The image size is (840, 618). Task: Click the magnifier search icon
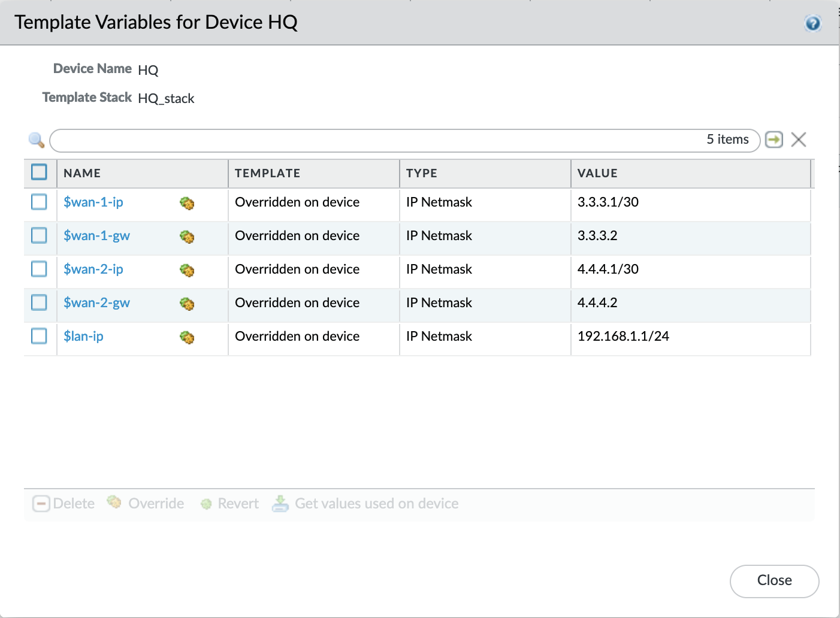click(x=37, y=140)
